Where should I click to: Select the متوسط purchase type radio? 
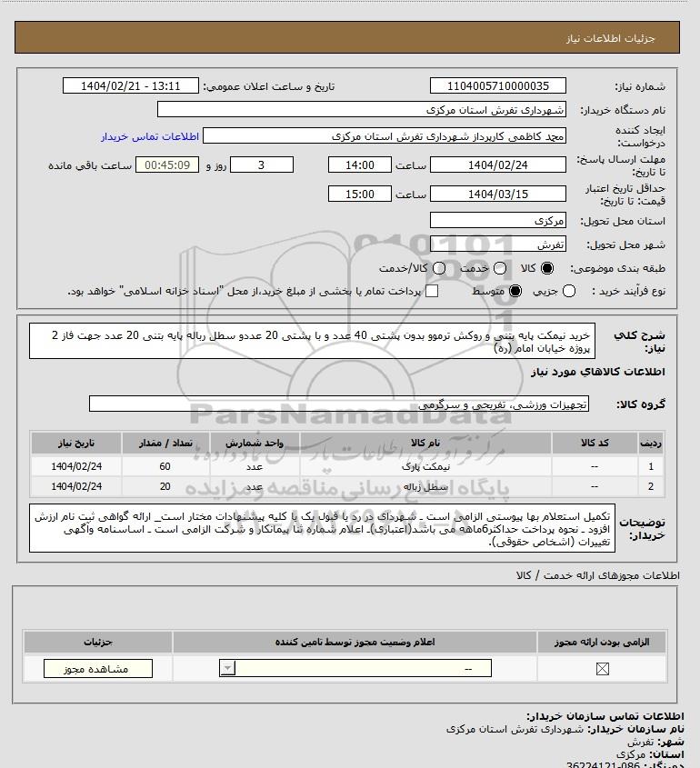click(x=515, y=291)
